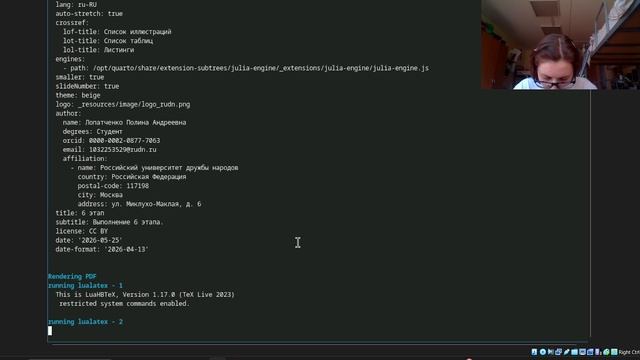640x360 pixels.
Task: Click the audio icon in VM status bar
Action: point(551,352)
